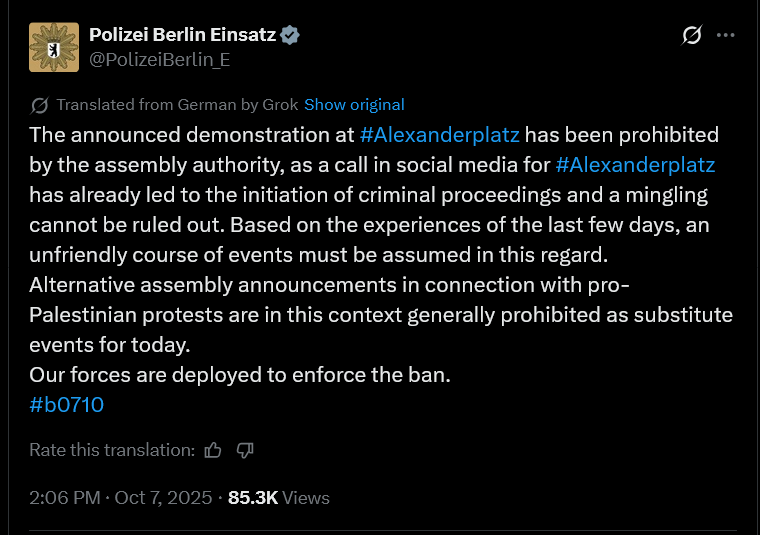Click the "Rate this translation:" label

point(111,450)
